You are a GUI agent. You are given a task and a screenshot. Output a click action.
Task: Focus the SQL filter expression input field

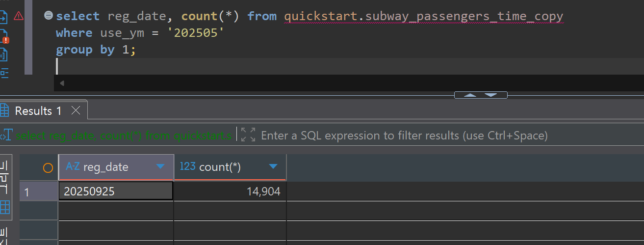[x=404, y=136]
